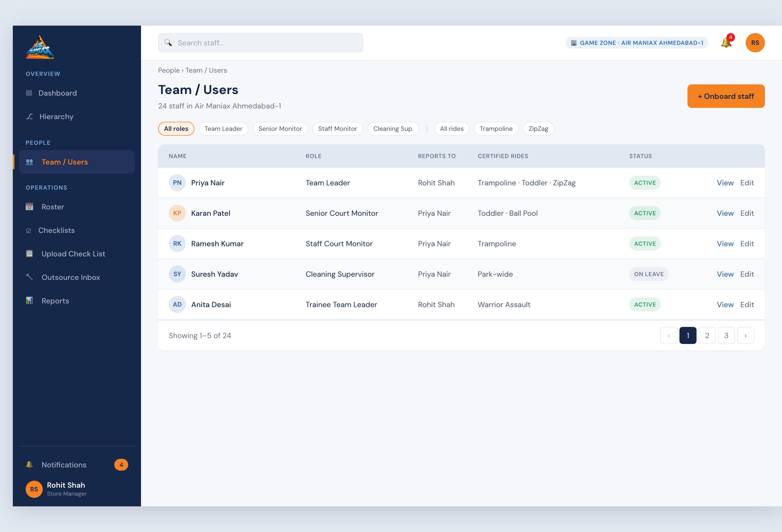Select the Team / Users people icon
The width and height of the screenshot is (782, 532).
click(30, 162)
